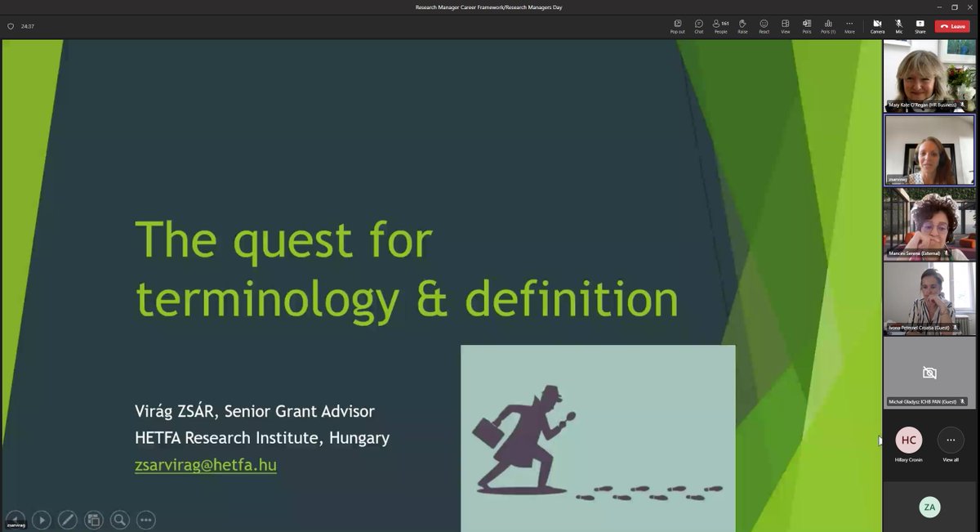
Task: Click the zsarvirag@hetfa.hu email link
Action: pyautogui.click(x=206, y=465)
